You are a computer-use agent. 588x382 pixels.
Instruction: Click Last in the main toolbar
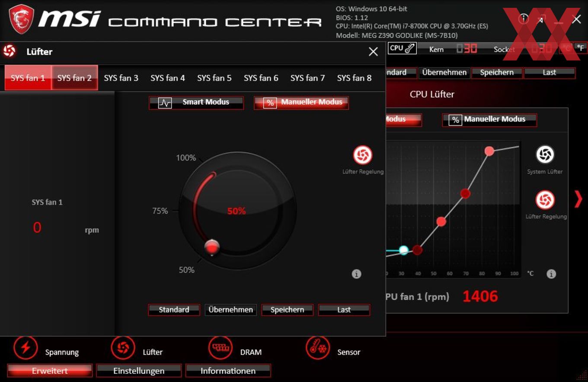[550, 73]
